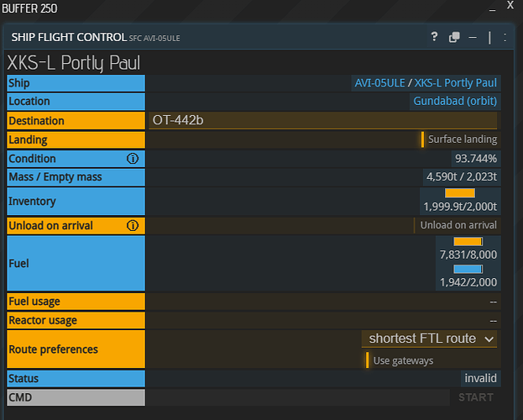Click the duplicate tile icon in header
The width and height of the screenshot is (523, 420).
[x=454, y=38]
